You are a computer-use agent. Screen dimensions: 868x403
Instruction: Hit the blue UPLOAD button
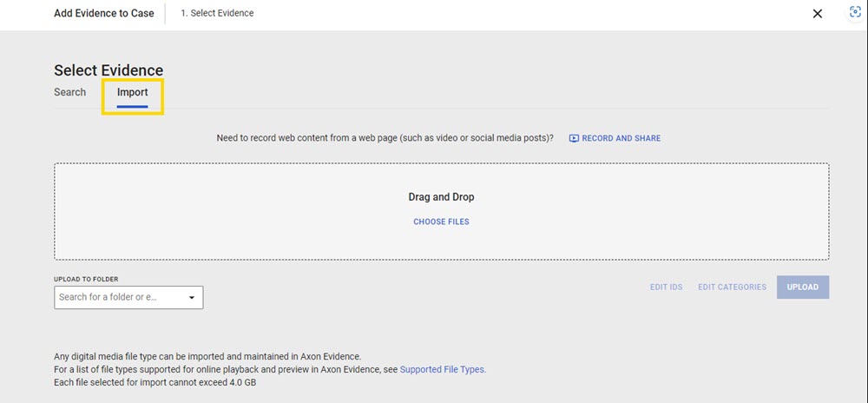[x=803, y=287]
